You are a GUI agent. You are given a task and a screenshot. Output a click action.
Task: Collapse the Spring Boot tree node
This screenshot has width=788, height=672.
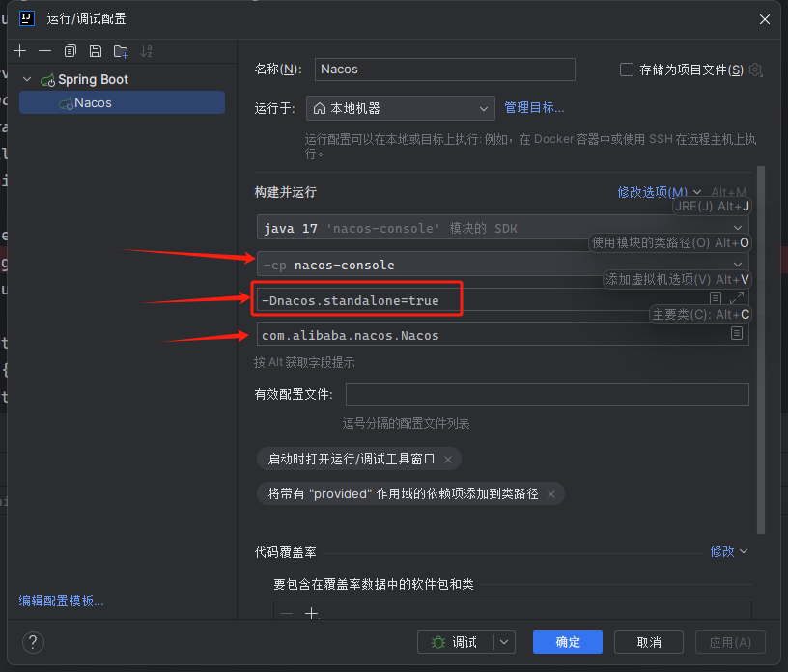(x=27, y=79)
